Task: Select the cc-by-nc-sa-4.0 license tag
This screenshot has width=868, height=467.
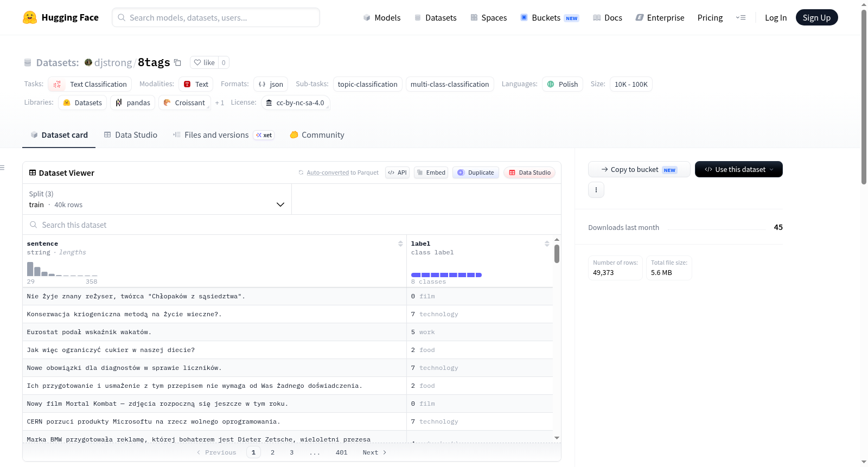Action: point(296,103)
